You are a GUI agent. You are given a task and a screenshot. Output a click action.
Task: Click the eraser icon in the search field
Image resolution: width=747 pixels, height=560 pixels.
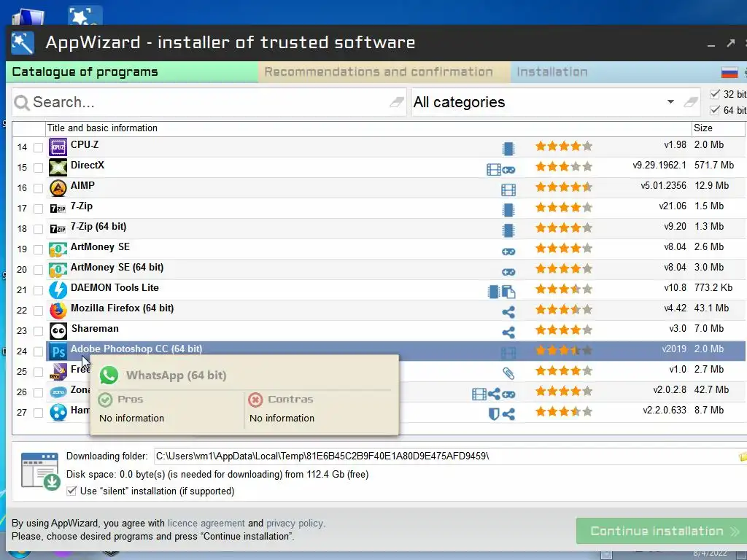pos(396,102)
